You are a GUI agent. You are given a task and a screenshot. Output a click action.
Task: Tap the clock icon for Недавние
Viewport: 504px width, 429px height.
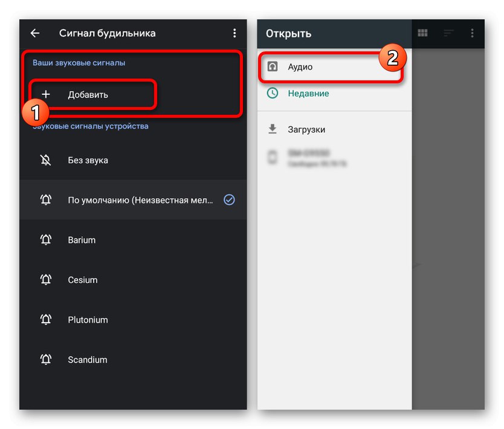click(x=273, y=94)
